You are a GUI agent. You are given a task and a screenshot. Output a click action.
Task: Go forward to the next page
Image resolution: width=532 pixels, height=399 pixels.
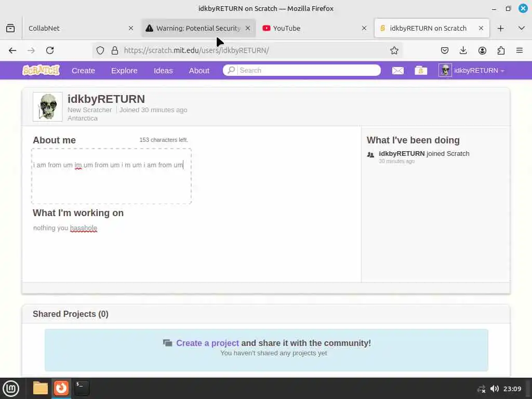click(31, 50)
